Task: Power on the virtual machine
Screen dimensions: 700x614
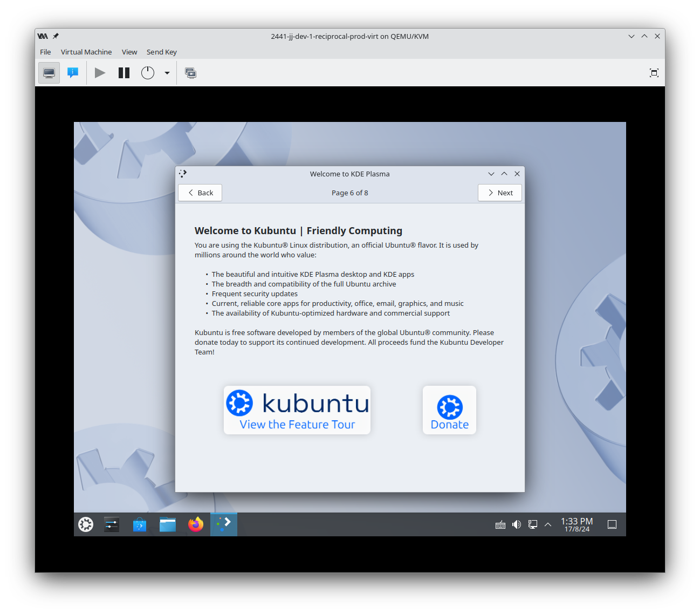Action: click(x=100, y=73)
